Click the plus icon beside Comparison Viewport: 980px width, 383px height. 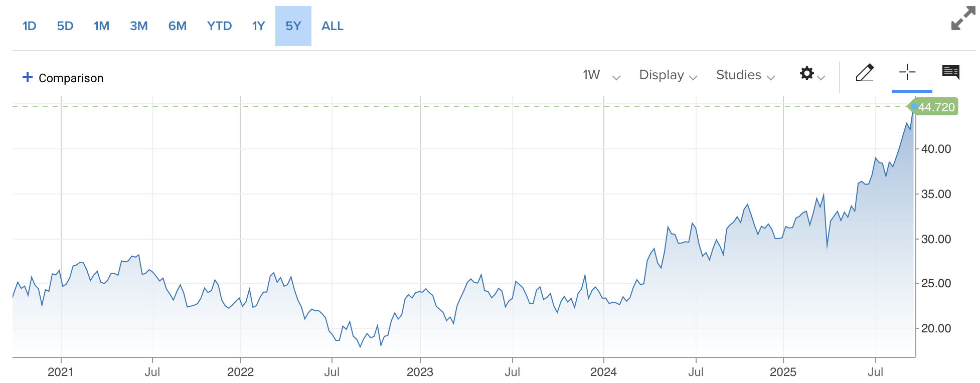[x=28, y=77]
